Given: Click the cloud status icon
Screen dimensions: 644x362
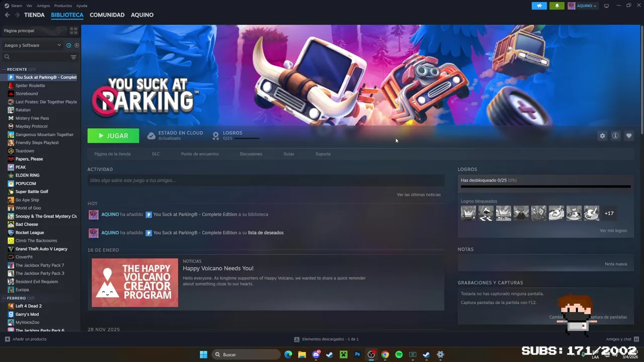Looking at the screenshot, I should 151,136.
